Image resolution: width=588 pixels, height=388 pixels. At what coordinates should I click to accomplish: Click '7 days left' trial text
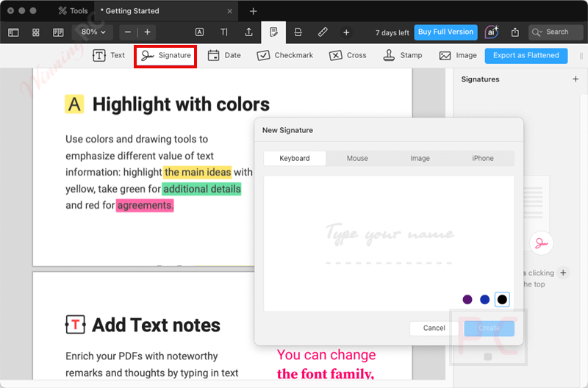click(392, 32)
